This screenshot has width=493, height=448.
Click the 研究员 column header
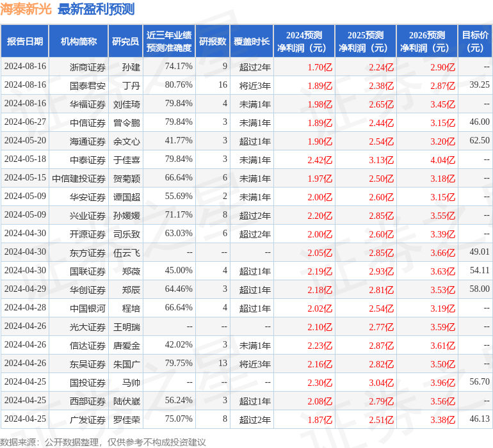125,41
